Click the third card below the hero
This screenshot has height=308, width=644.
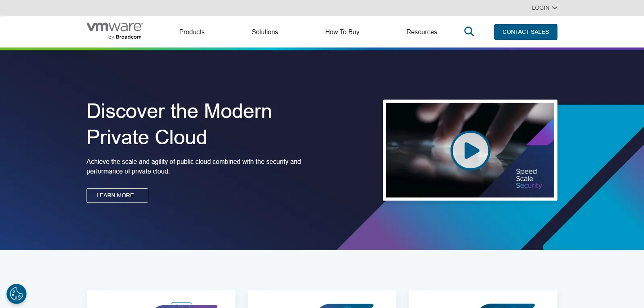[x=483, y=299]
